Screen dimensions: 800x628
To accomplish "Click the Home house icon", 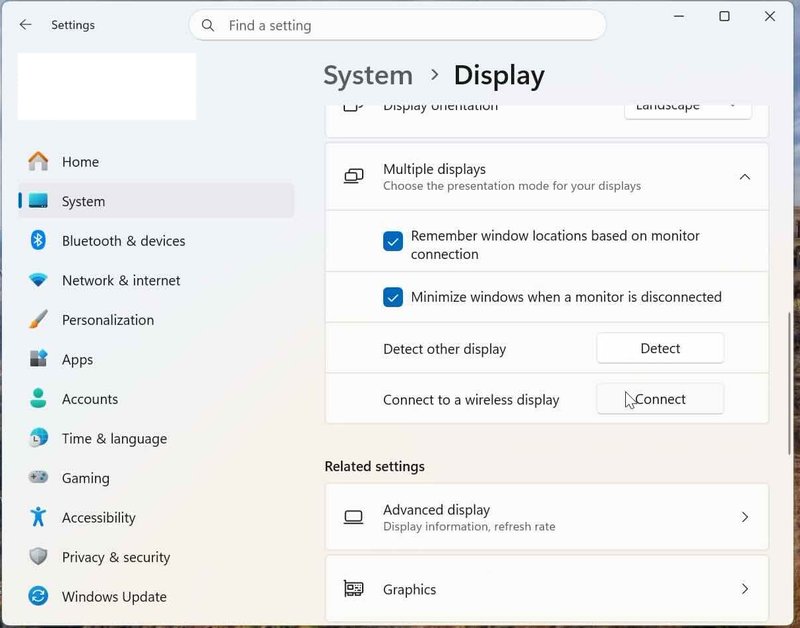I will click(x=38, y=161).
